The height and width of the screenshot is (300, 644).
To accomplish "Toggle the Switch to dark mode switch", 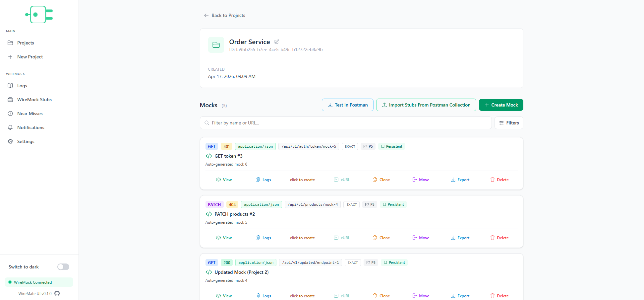I will 63,267.
